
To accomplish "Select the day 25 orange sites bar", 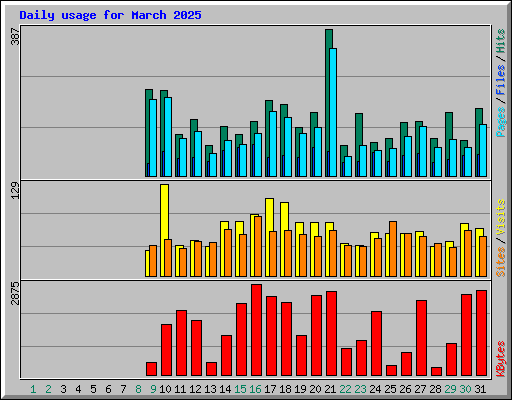I will click(x=393, y=249).
